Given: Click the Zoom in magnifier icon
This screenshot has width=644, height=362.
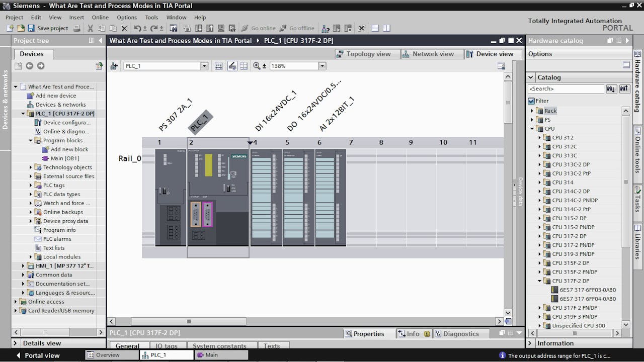Looking at the screenshot, I should coord(257,66).
